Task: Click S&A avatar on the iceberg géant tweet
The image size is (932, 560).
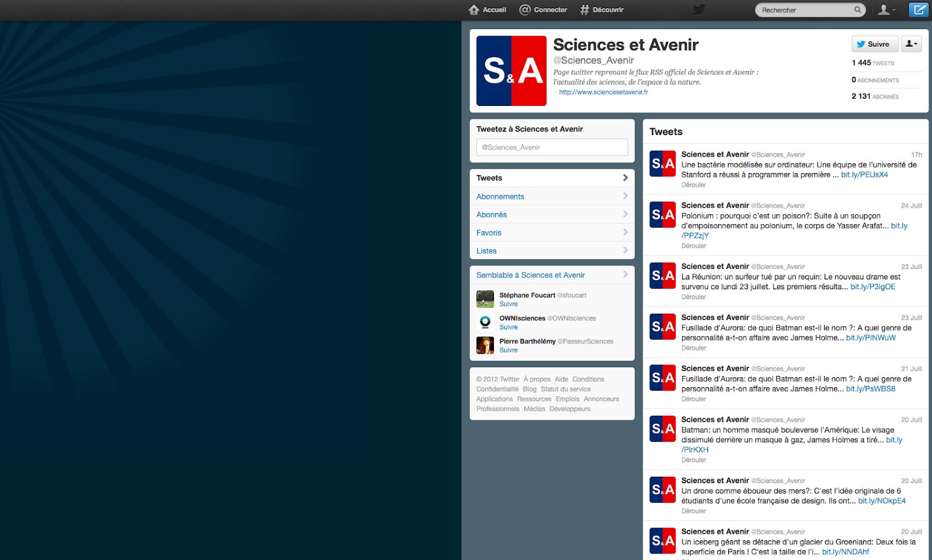Action: [x=663, y=541]
